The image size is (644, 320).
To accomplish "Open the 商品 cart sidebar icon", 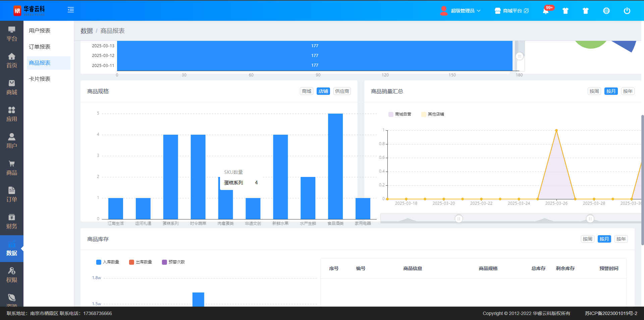I will click(12, 168).
